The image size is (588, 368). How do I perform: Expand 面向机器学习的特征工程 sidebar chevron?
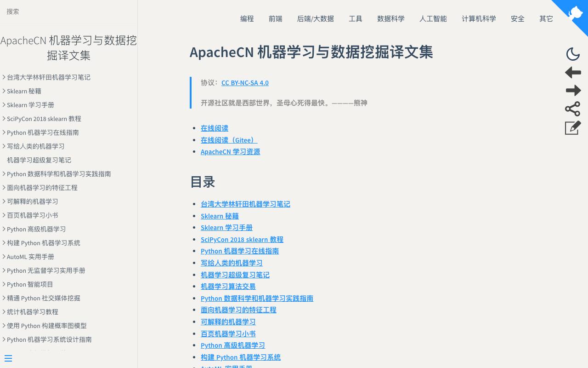click(4, 188)
